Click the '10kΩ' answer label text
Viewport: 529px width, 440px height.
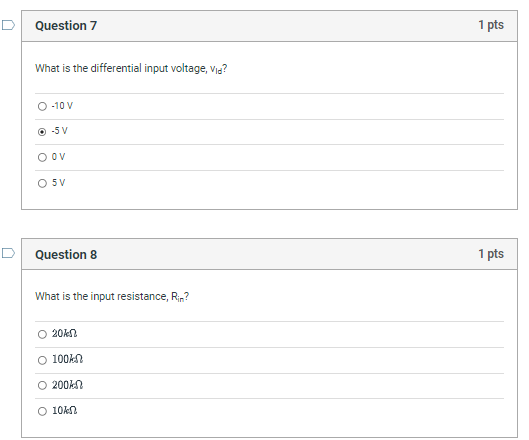64,410
